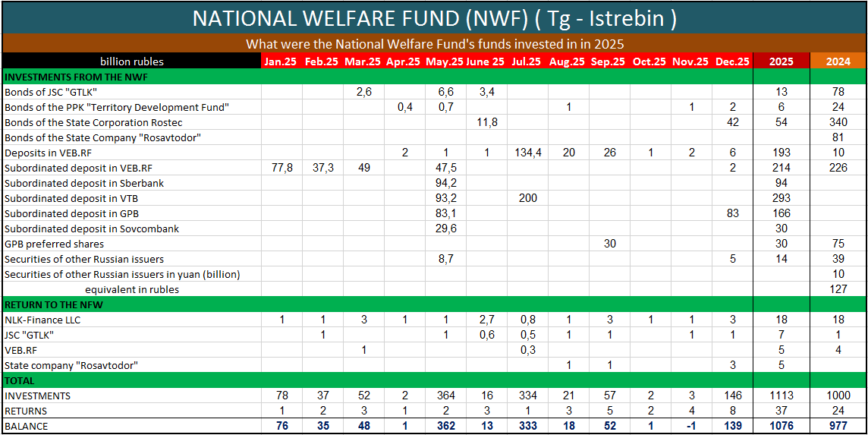Select the -1 balance in November

[x=691, y=426]
